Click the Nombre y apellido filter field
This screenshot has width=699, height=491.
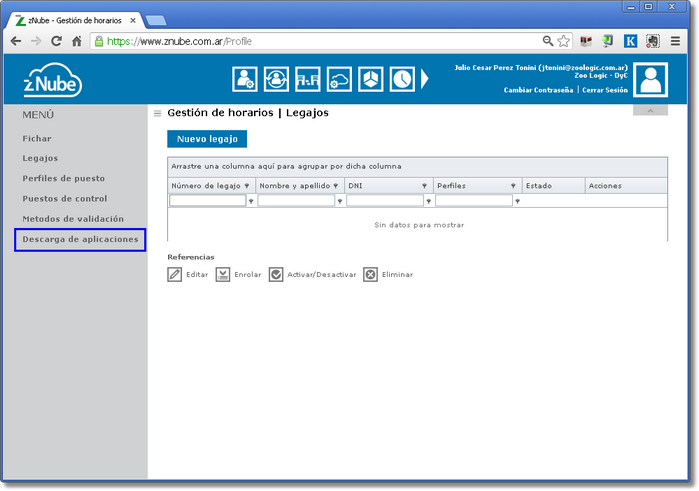(296, 201)
